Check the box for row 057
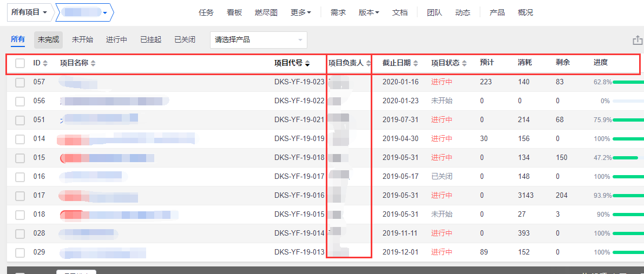The height and width of the screenshot is (274, 644). pyautogui.click(x=20, y=82)
